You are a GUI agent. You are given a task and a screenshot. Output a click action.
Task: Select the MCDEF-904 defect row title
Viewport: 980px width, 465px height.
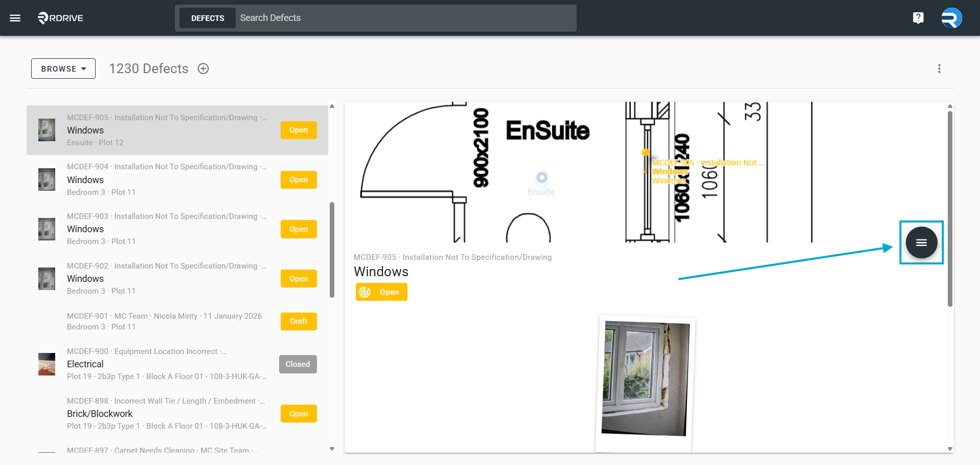pyautogui.click(x=85, y=180)
